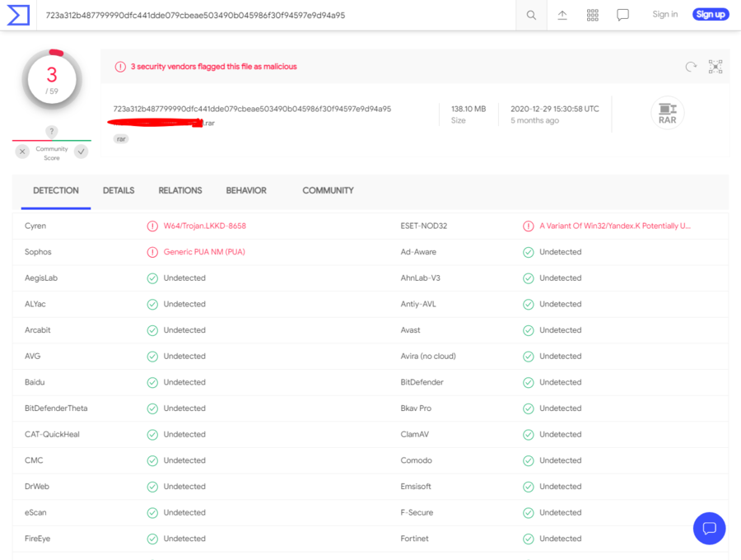
Task: Click the Fortinet undetected check icon
Action: [x=529, y=539]
